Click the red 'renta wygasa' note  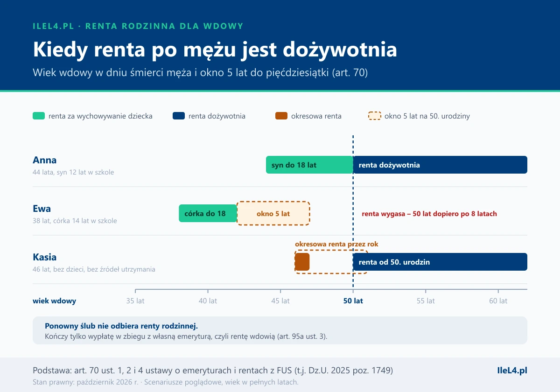(429, 214)
